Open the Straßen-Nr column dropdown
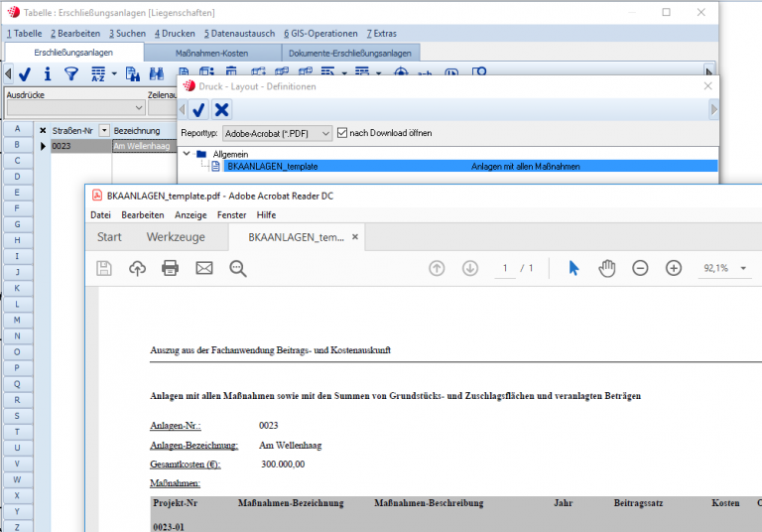 [104, 130]
